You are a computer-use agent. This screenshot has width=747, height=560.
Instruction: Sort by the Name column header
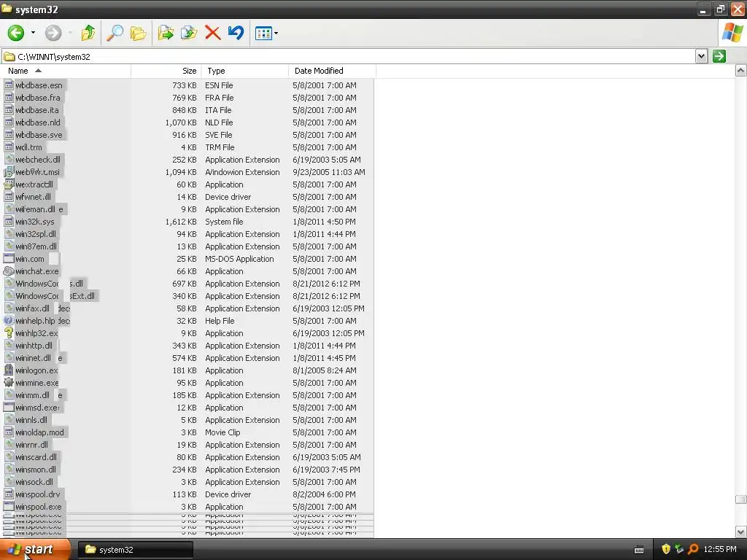pos(65,71)
